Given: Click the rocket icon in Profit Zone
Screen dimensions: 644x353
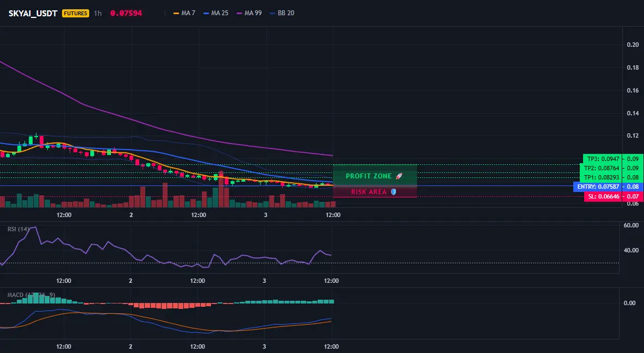Looking at the screenshot, I should (x=399, y=176).
